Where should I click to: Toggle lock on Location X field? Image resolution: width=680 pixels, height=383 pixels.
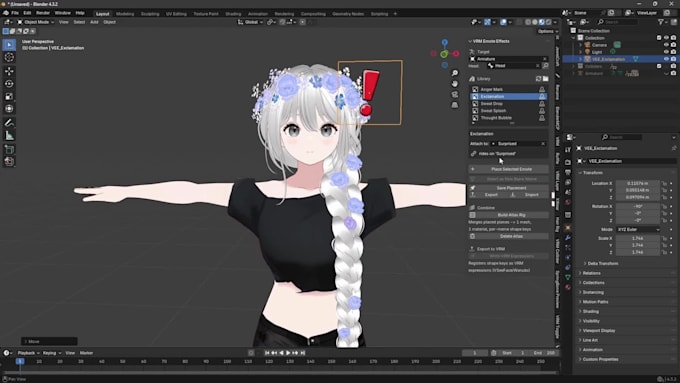[664, 183]
